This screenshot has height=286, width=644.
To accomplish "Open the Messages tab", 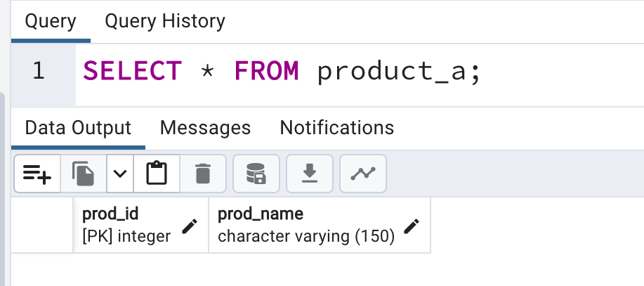I will click(x=205, y=127).
